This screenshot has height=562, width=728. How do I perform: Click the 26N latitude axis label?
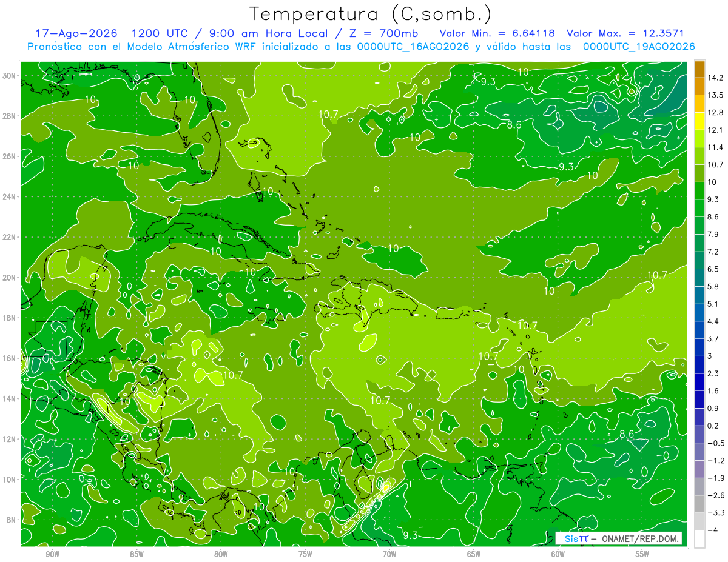pyautogui.click(x=10, y=156)
